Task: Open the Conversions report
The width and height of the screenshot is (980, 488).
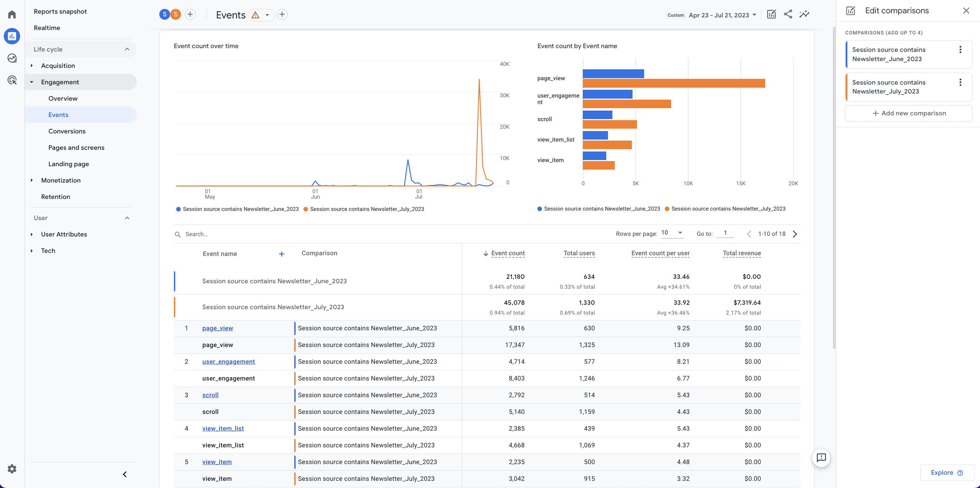Action: pyautogui.click(x=67, y=131)
